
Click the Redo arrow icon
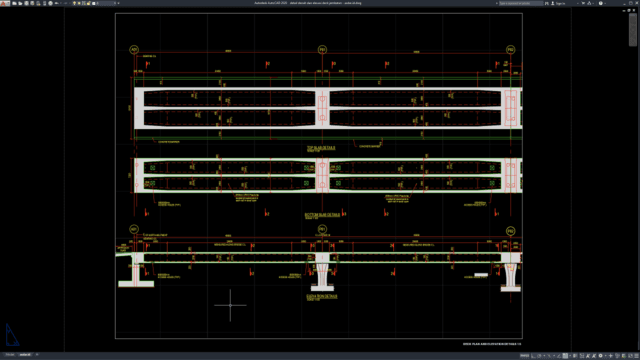pos(66,3)
